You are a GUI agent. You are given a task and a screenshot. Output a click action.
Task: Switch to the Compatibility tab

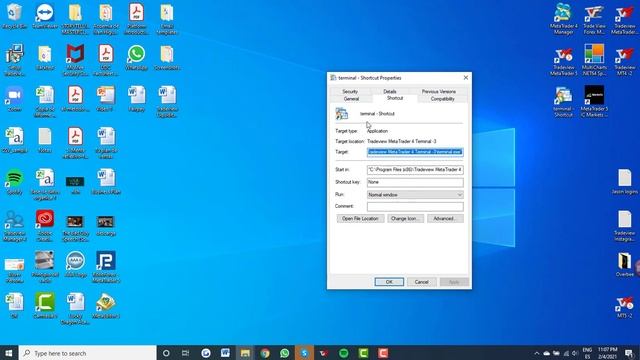[442, 99]
